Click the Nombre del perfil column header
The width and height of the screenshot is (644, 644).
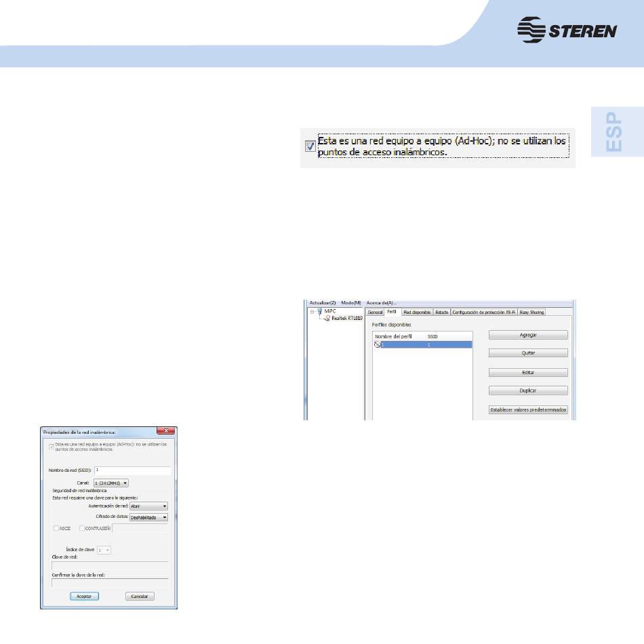(x=393, y=336)
